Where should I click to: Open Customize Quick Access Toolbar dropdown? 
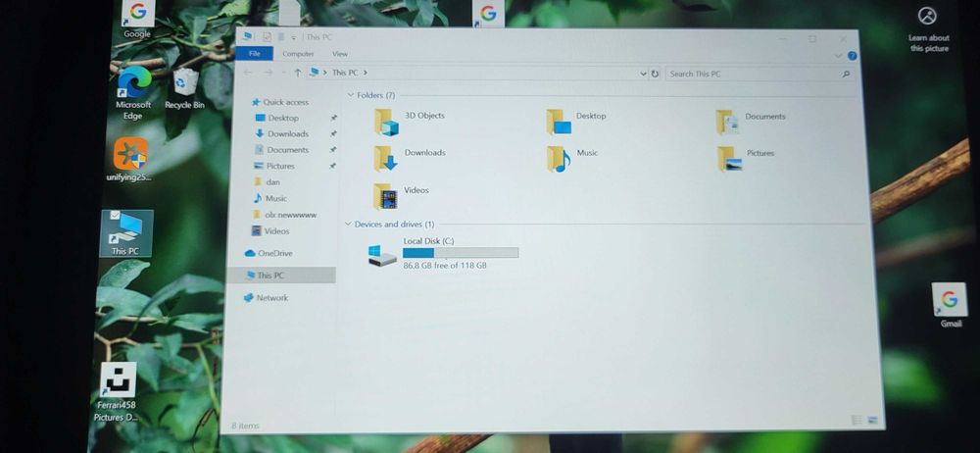click(293, 37)
